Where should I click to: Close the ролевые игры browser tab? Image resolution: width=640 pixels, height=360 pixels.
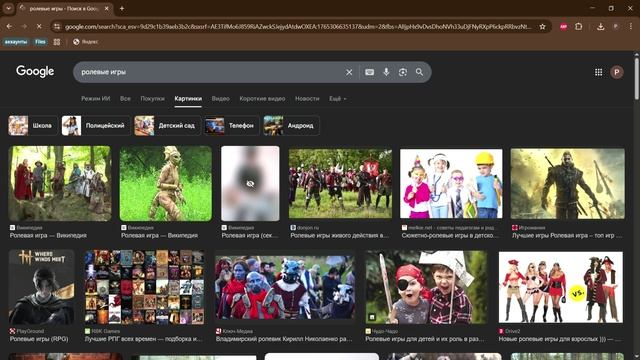(x=107, y=8)
